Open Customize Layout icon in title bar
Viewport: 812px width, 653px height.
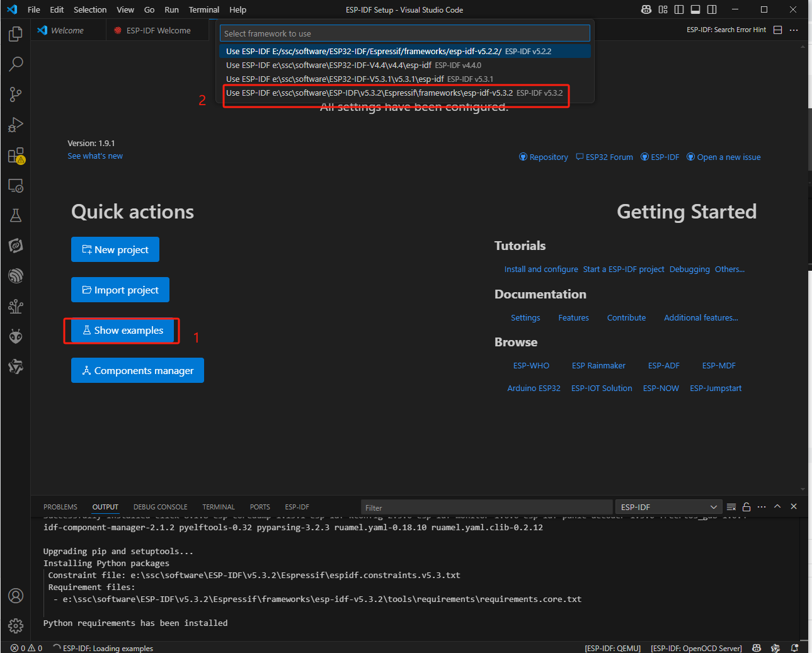click(x=663, y=9)
